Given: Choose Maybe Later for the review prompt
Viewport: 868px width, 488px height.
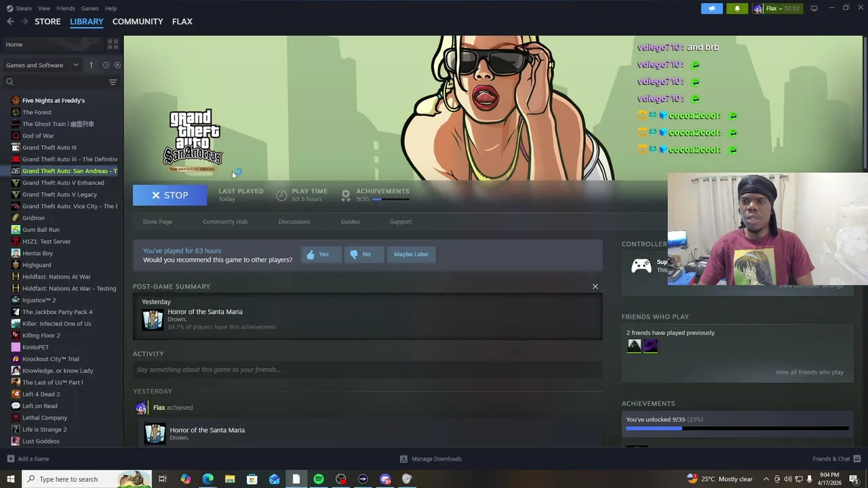Looking at the screenshot, I should (411, 254).
